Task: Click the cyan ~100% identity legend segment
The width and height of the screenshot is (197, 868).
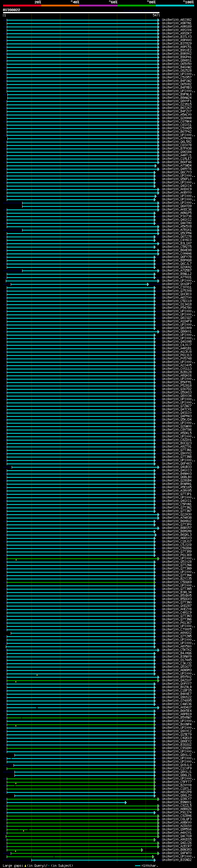Action: pyautogui.click(x=175, y=6)
